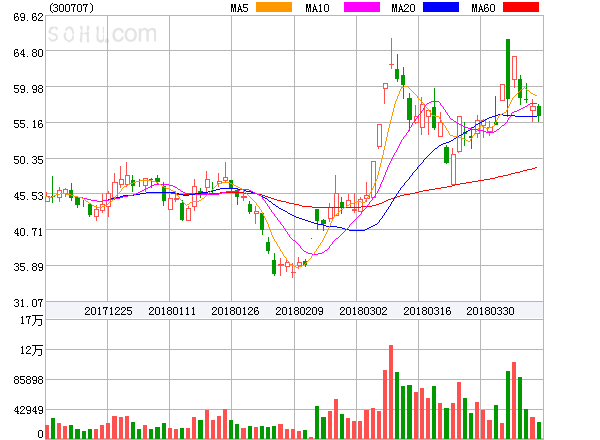
Task: Click the 69.62 price axis label
Action: point(28,17)
